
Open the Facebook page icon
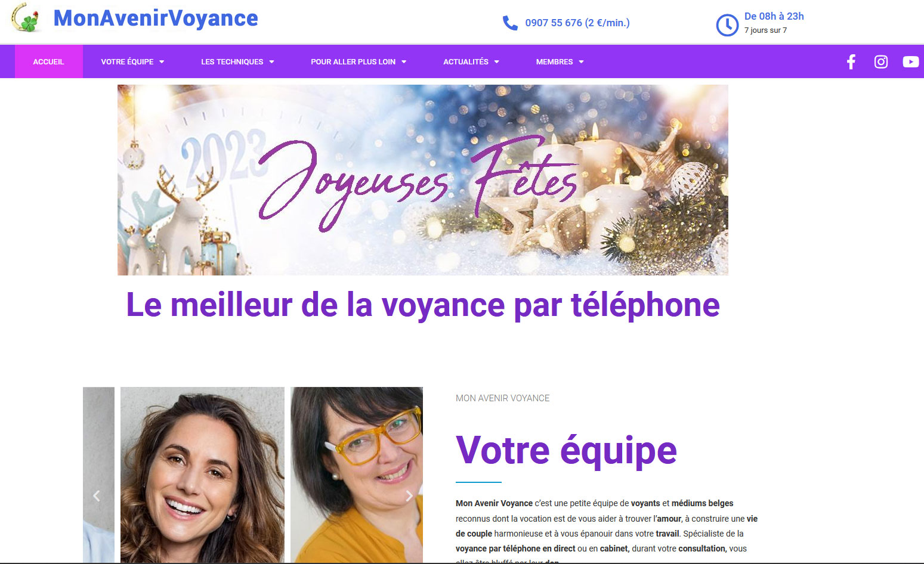pyautogui.click(x=851, y=61)
